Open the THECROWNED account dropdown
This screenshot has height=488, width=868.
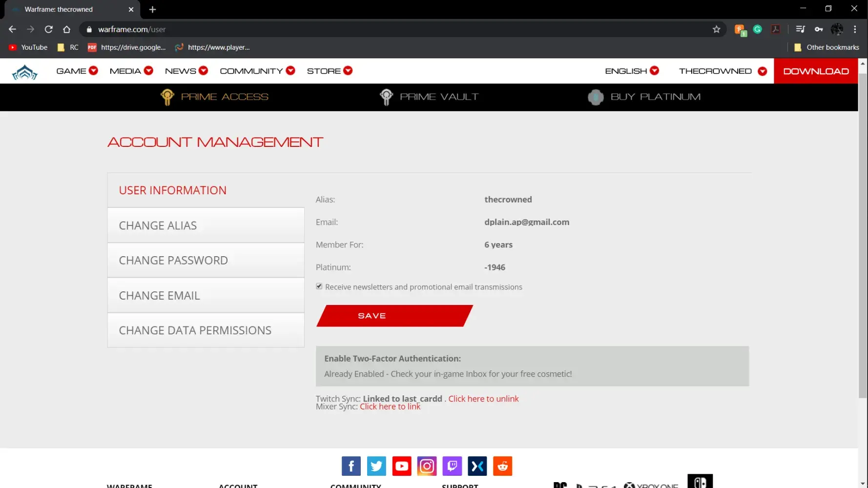723,71
